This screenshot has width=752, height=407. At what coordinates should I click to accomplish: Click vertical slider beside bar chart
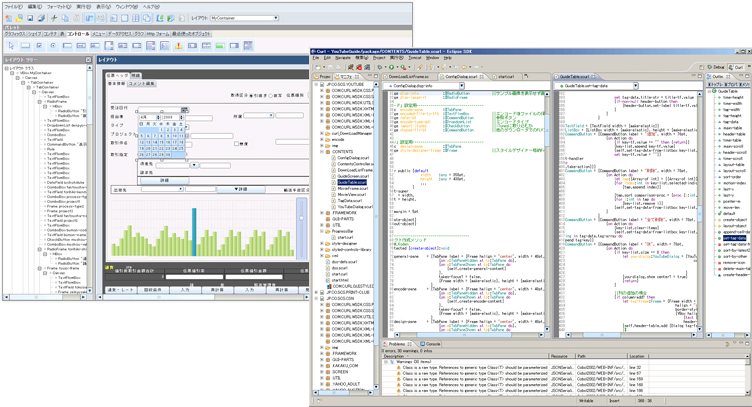[x=301, y=229]
